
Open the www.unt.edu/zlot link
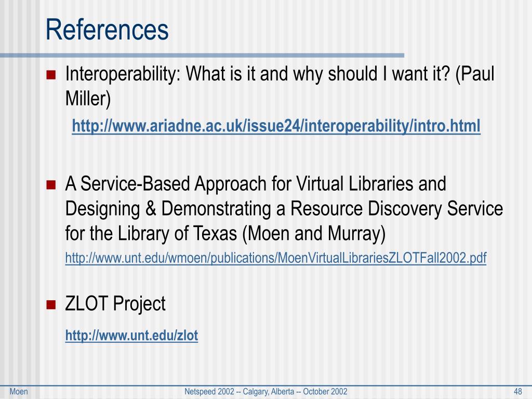coord(131,336)
